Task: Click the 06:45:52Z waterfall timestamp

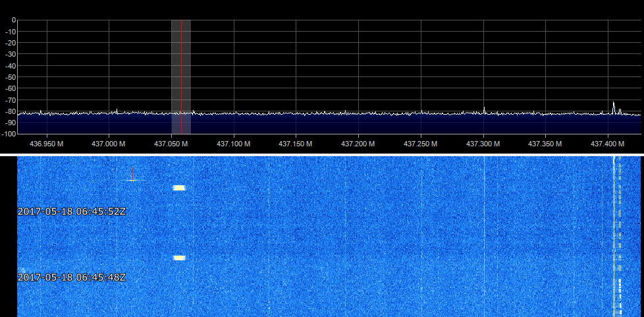Action: point(72,212)
